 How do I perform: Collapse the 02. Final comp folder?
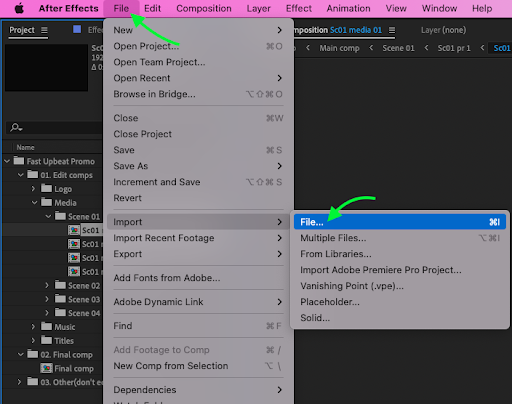click(x=21, y=355)
